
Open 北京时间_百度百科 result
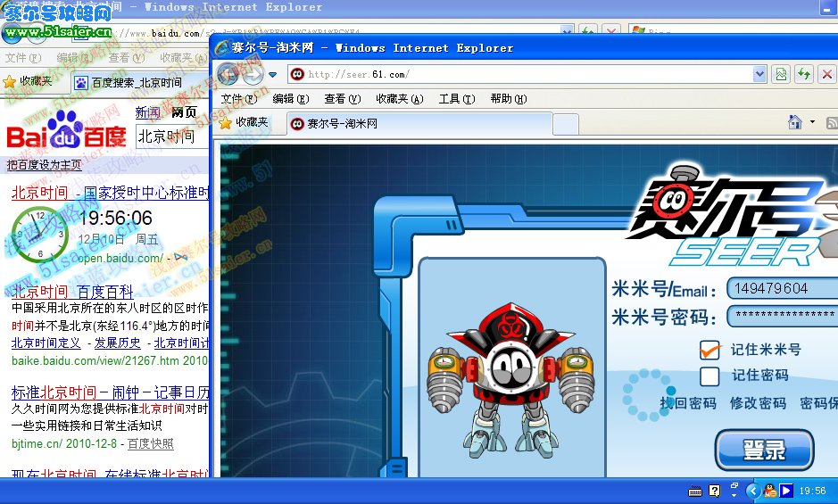click(72, 292)
